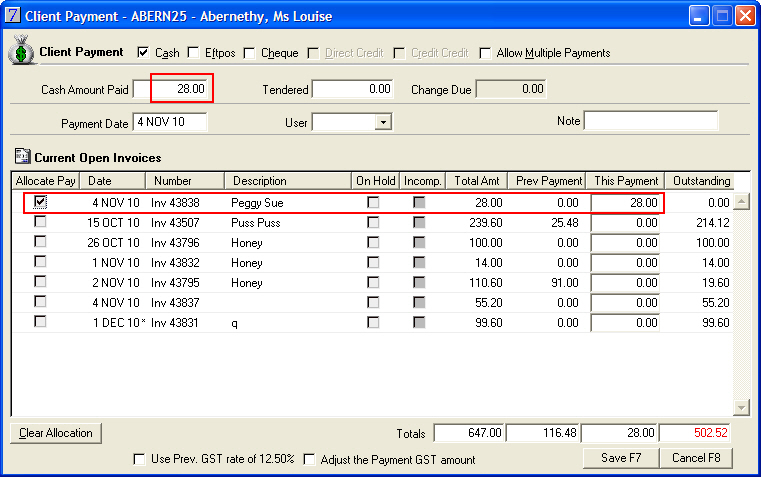Screen dimensions: 761x477
Task: Click the Payment Date field
Action: coord(169,122)
